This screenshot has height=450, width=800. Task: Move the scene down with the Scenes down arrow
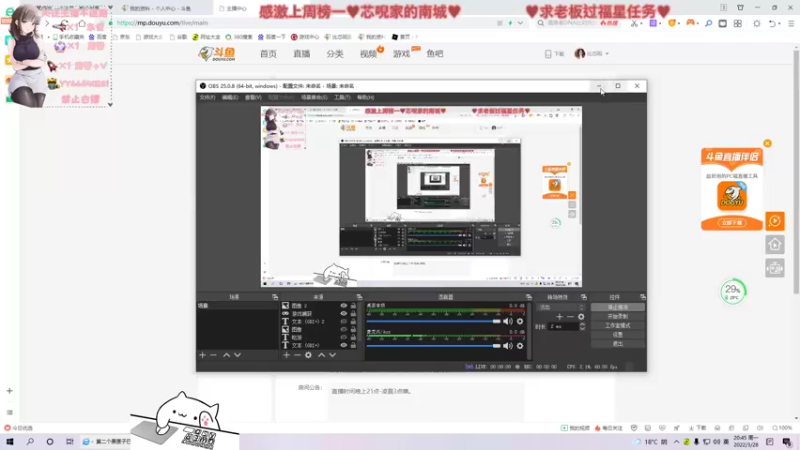(237, 355)
